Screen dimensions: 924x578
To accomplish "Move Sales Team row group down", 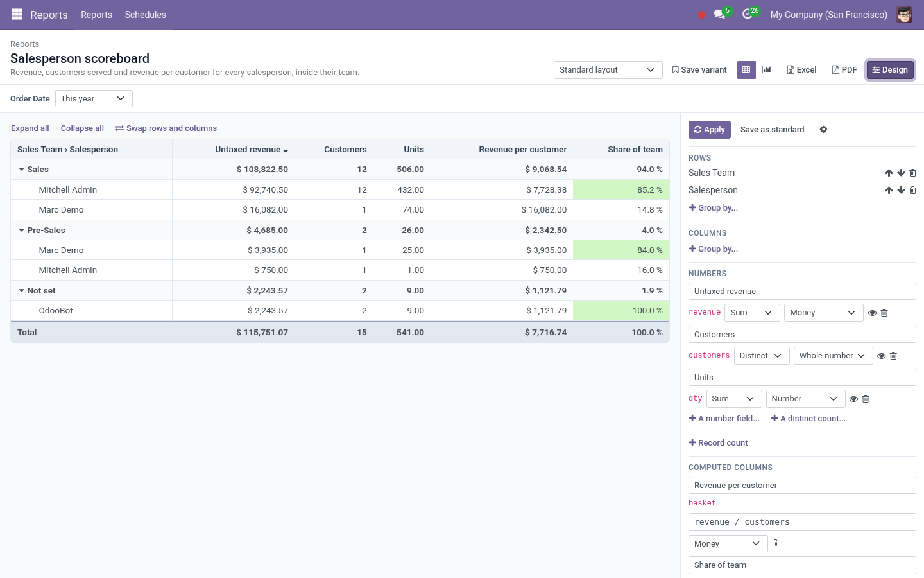I will [x=901, y=173].
